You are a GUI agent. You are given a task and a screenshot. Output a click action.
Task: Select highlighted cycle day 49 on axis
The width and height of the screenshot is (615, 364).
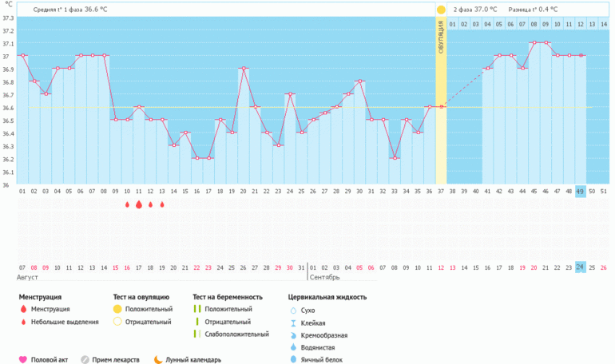point(580,192)
